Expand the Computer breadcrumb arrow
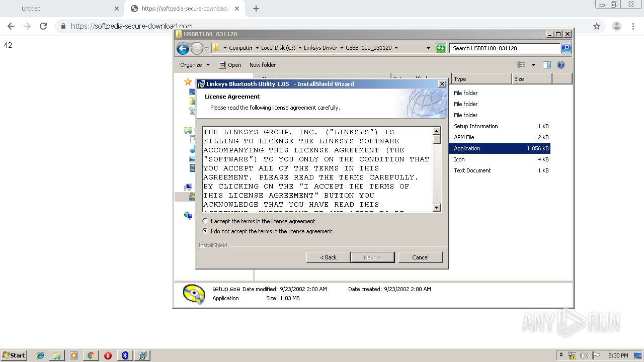644x362 pixels. [257, 48]
